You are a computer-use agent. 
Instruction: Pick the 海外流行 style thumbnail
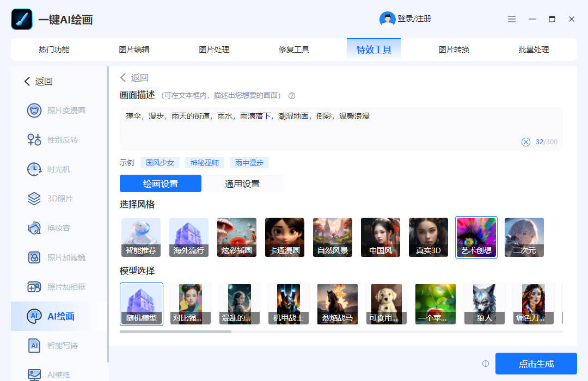tap(188, 237)
